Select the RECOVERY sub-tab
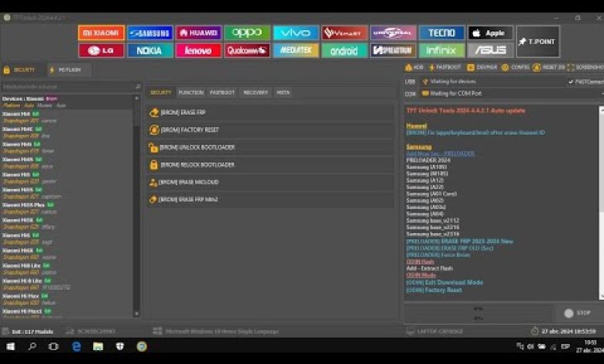Screen dimensions: 604x364 pyautogui.click(x=256, y=93)
